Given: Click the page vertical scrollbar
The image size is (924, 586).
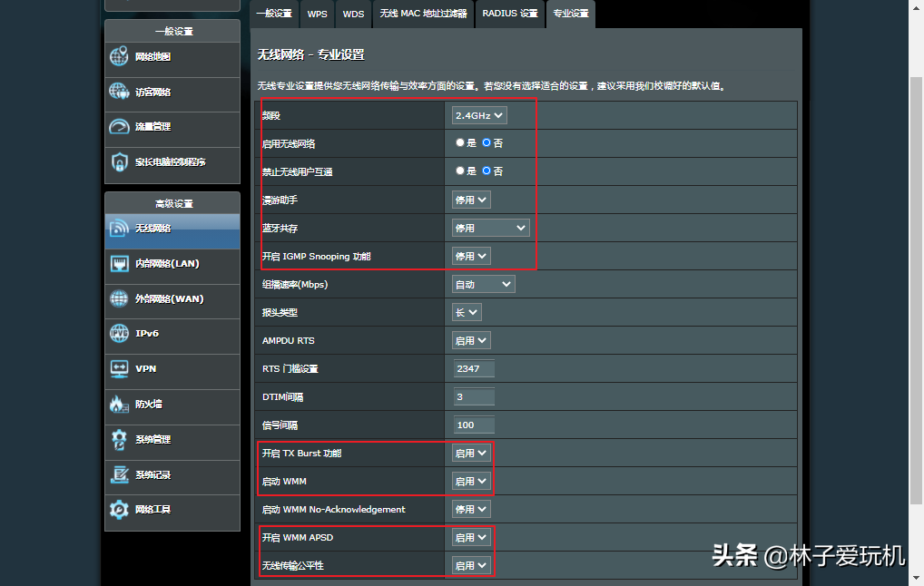Looking at the screenshot, I should (x=916, y=291).
